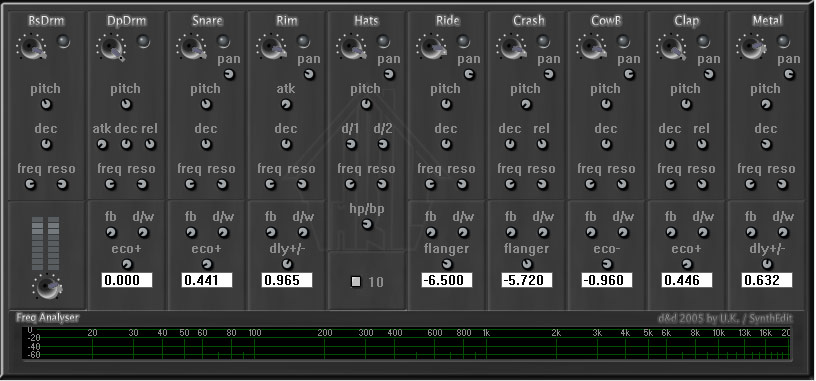Click the Rim value field 0.965
This screenshot has width=816, height=381.
(287, 281)
